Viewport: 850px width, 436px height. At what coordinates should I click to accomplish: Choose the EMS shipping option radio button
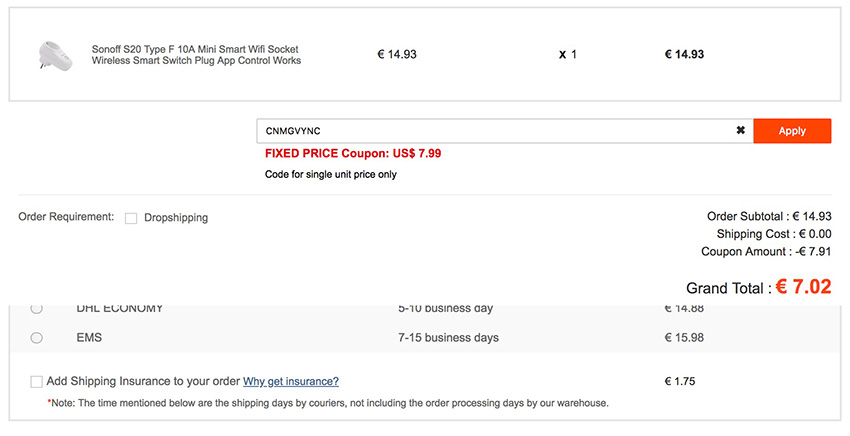point(37,338)
